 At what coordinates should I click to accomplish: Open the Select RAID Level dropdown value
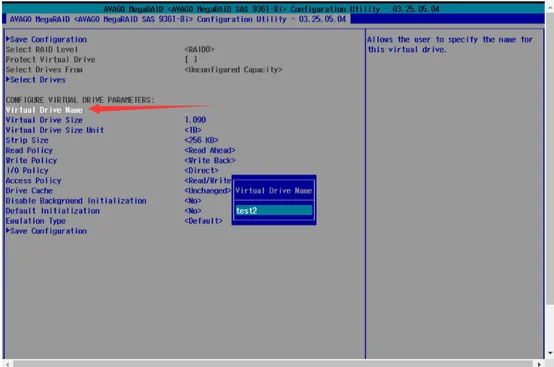(199, 49)
